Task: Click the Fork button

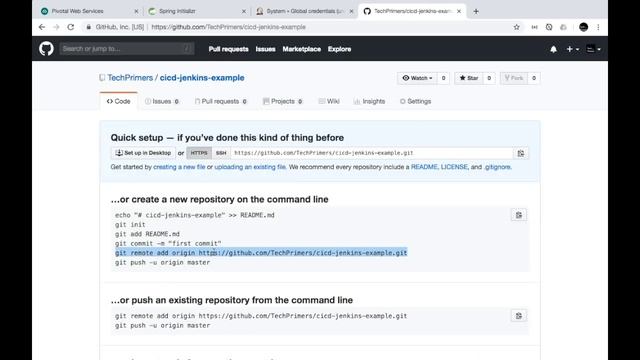Action: click(513, 78)
